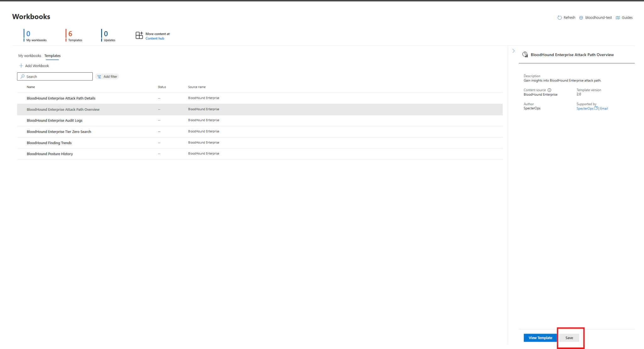
Task: Select the Templates tab
Action: [52, 56]
